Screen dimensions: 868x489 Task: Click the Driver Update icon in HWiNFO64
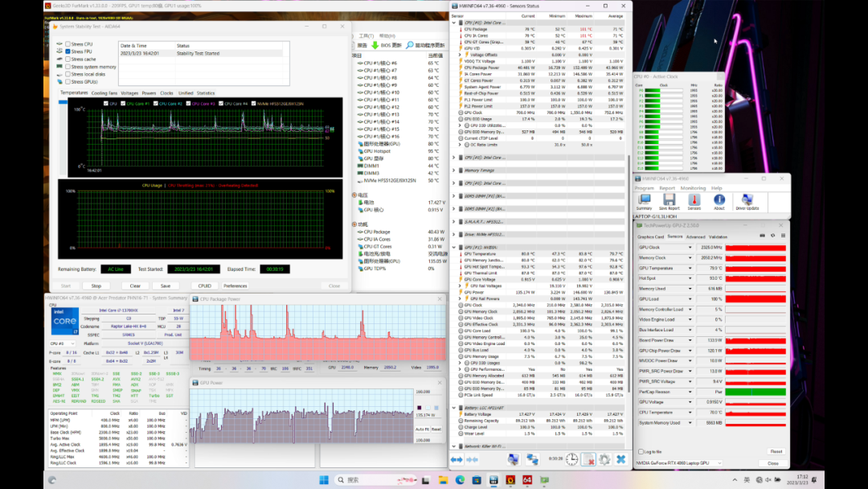(x=747, y=202)
